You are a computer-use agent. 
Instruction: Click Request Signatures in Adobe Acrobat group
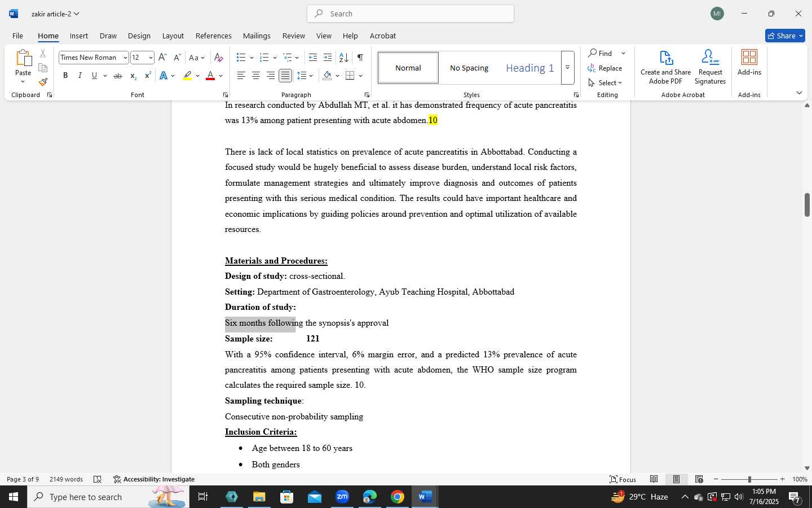coord(710,67)
